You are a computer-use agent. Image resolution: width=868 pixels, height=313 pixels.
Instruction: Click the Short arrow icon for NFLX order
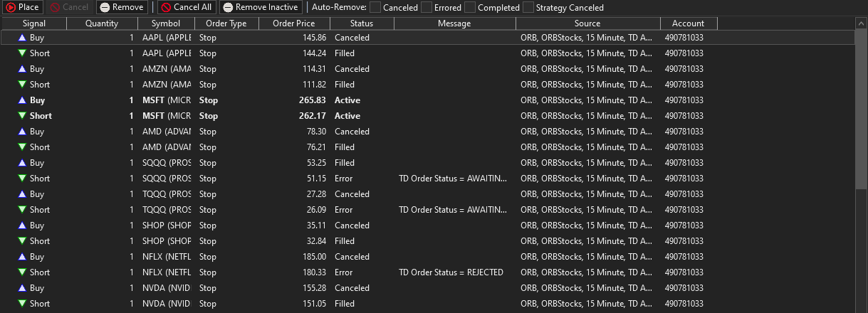tap(22, 272)
